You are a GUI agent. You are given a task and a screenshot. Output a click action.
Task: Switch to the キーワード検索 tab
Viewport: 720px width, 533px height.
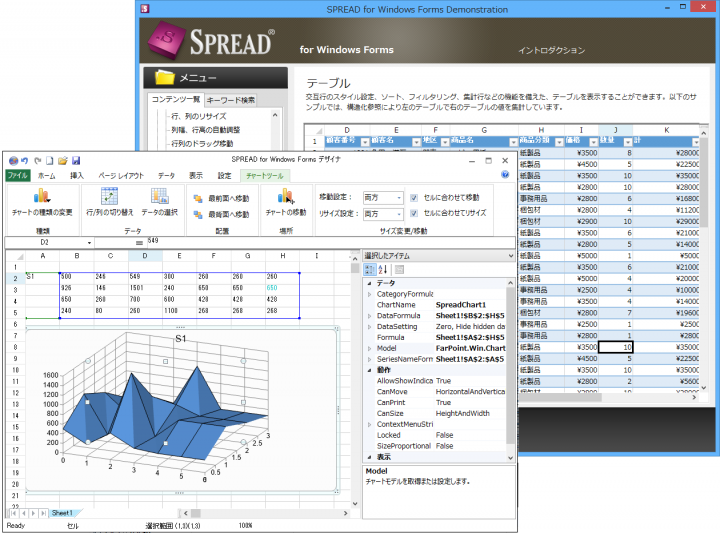click(x=231, y=100)
